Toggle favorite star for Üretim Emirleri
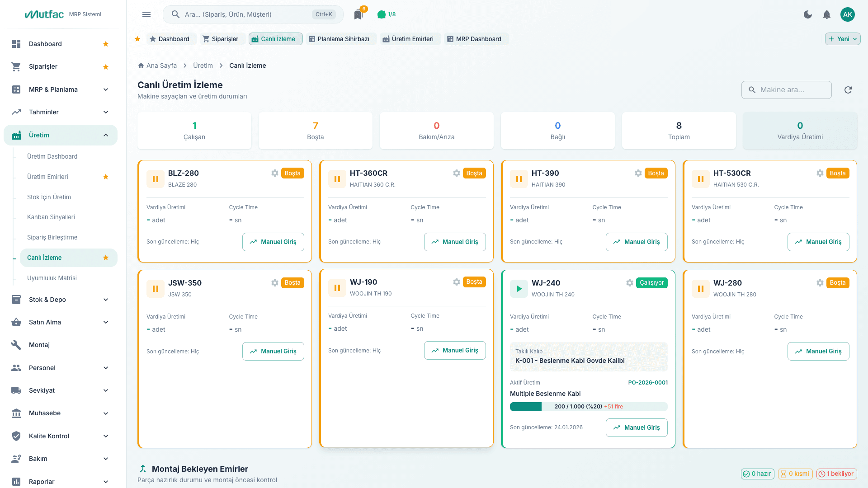Viewport: 868px width, 488px height. [106, 177]
